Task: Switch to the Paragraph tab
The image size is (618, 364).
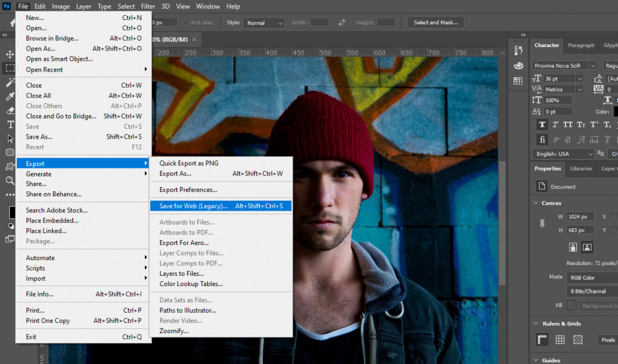Action: 581,45
